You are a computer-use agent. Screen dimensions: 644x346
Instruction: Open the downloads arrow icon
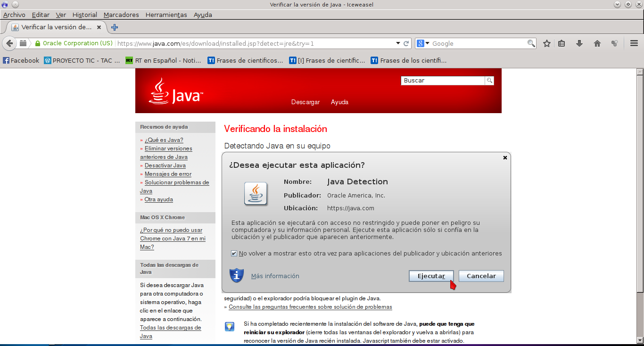point(579,43)
